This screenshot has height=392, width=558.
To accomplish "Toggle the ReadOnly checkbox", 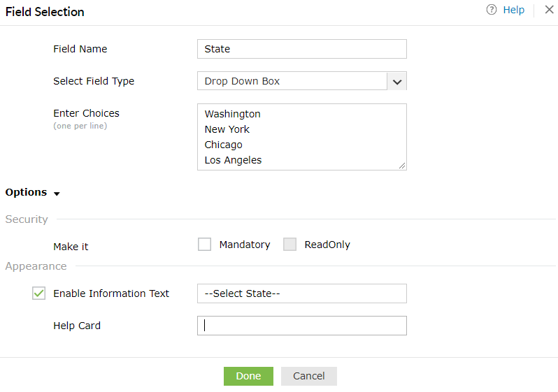I will (x=289, y=245).
